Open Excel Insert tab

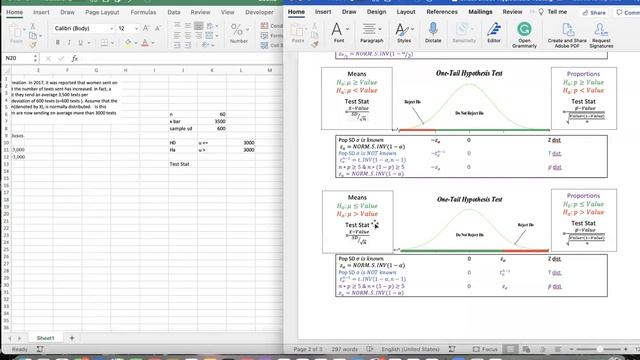[41, 12]
